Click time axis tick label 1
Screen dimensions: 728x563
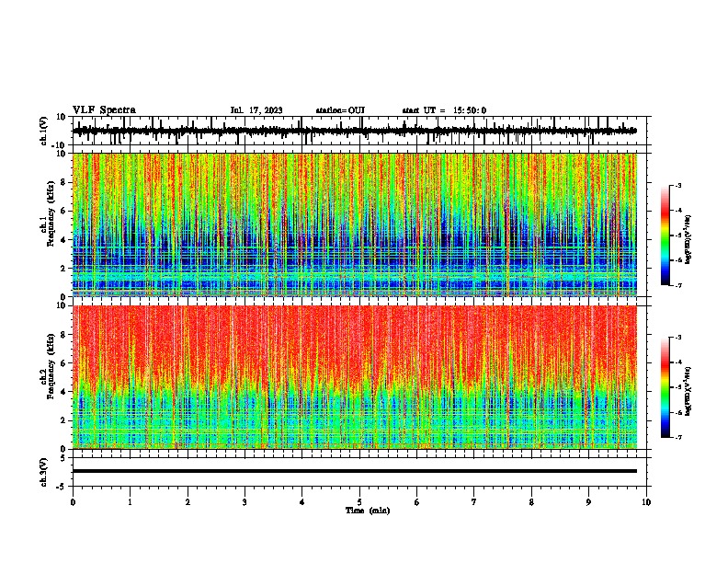pyautogui.click(x=130, y=501)
